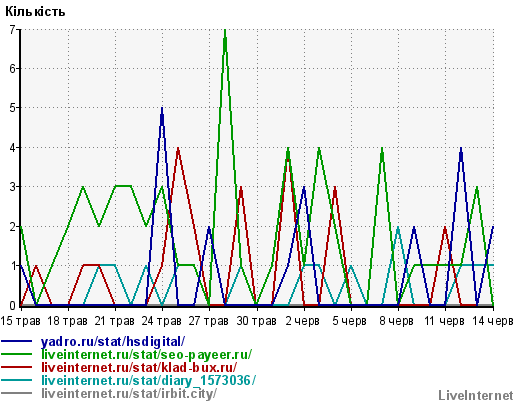Select the 8 черв axis date label
The image size is (520, 405).
396,321
